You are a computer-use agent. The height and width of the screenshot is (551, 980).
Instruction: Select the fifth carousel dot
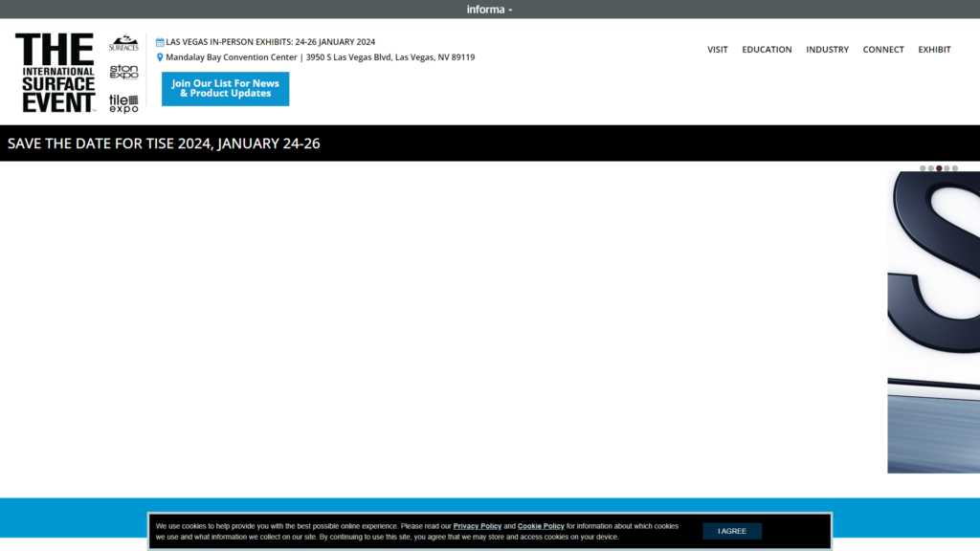click(x=955, y=168)
